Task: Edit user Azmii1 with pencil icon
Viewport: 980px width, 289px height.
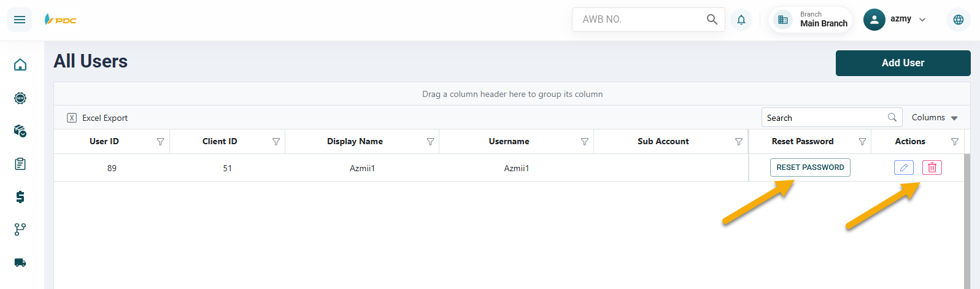Action: 903,168
